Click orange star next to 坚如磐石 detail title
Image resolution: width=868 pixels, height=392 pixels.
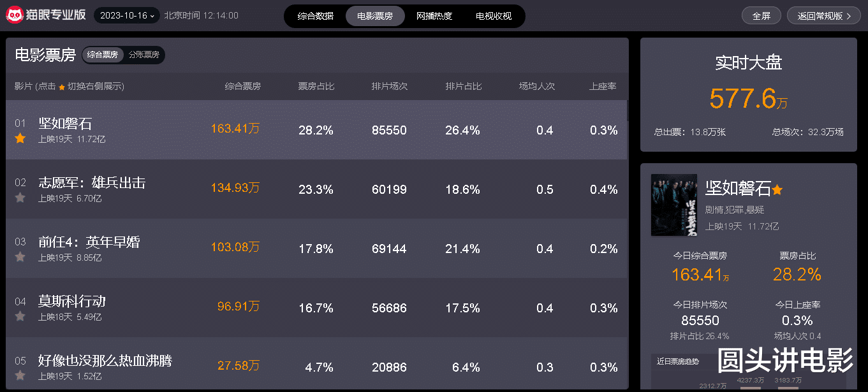[777, 190]
